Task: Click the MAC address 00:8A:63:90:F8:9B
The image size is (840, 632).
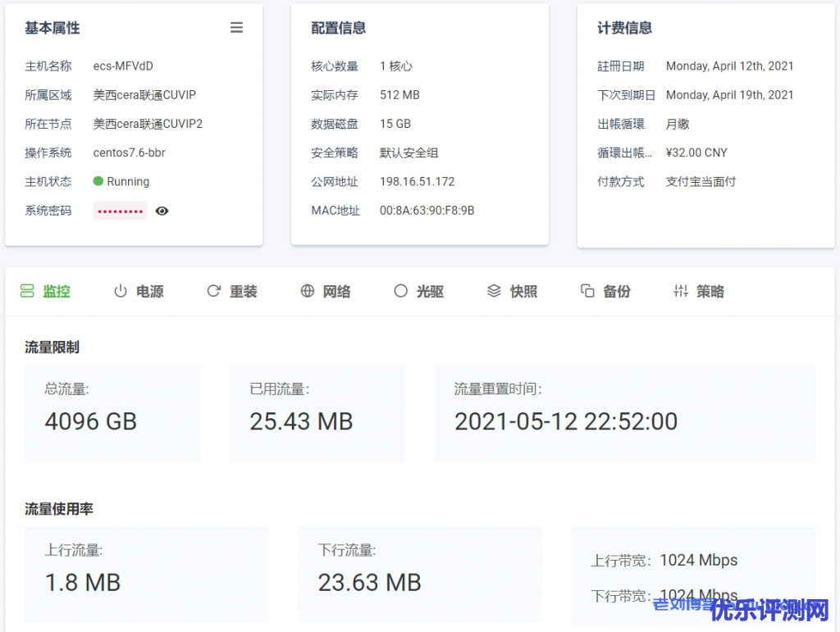Action: 427,211
